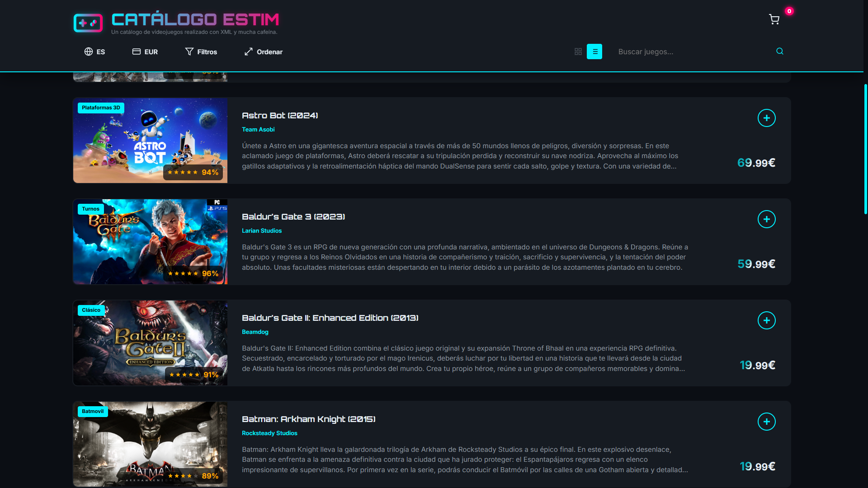The width and height of the screenshot is (868, 488).
Task: Click the CATÁLOGO ESTIM site title
Action: [195, 19]
